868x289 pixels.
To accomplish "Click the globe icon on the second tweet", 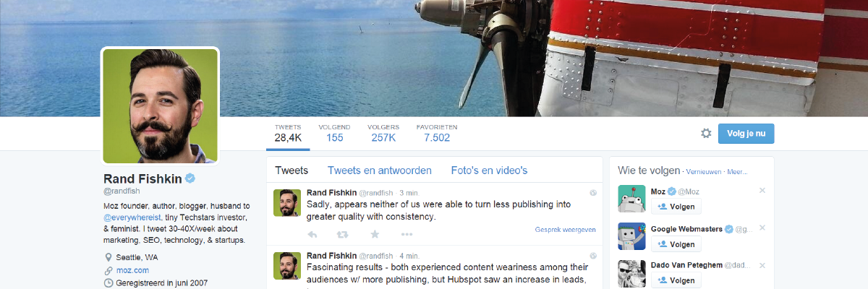I will 592,256.
